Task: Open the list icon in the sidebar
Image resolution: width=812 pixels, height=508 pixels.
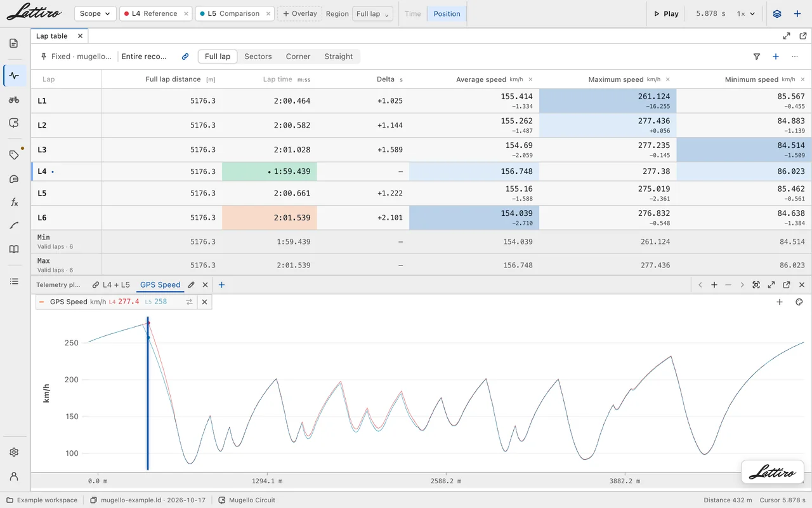Action: click(14, 281)
